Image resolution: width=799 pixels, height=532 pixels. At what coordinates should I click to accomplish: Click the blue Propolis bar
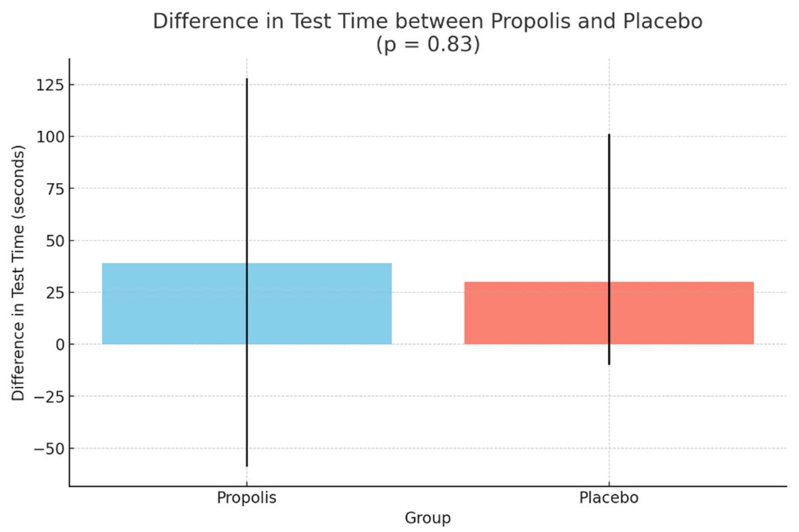pos(170,304)
